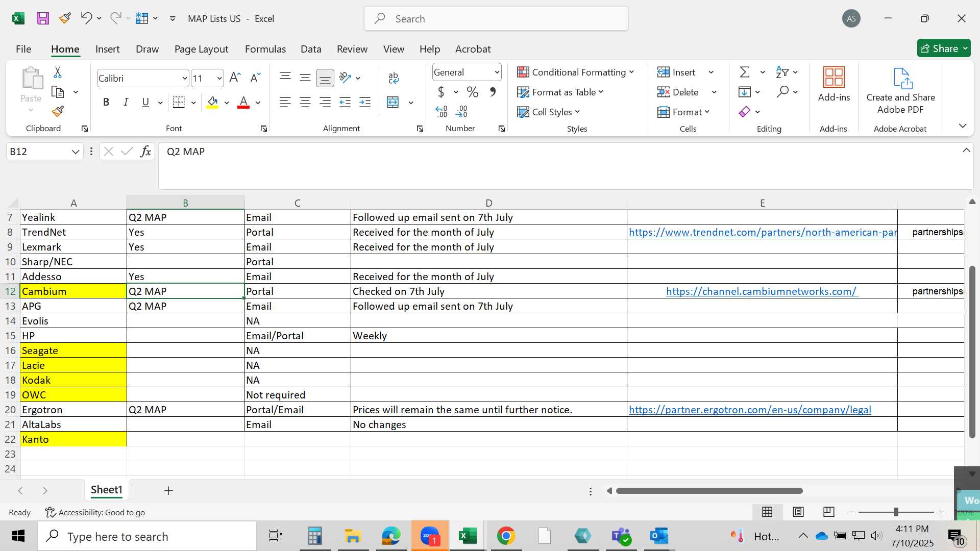980x551 pixels.
Task: Click the zoom slider handle
Action: pos(896,512)
